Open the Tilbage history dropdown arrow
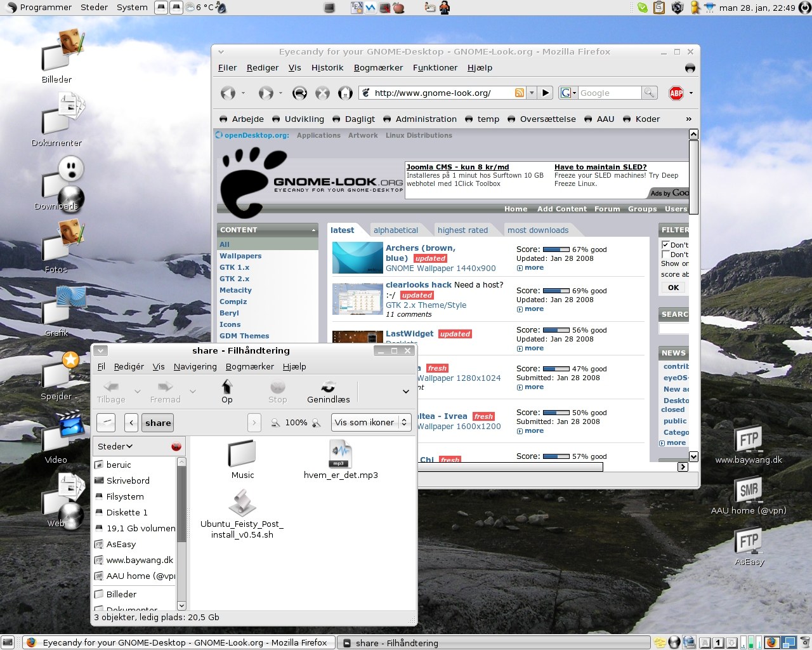 pyautogui.click(x=137, y=392)
